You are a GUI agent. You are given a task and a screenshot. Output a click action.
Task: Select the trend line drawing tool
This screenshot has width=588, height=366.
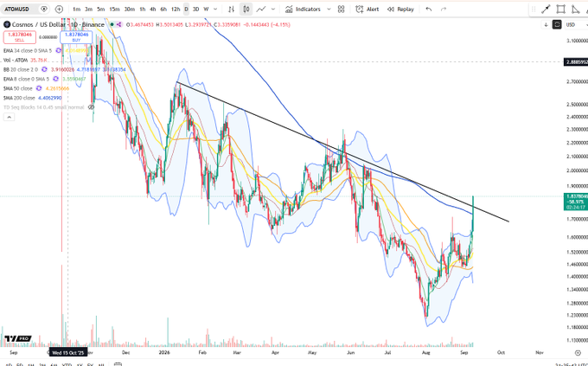[546, 10]
